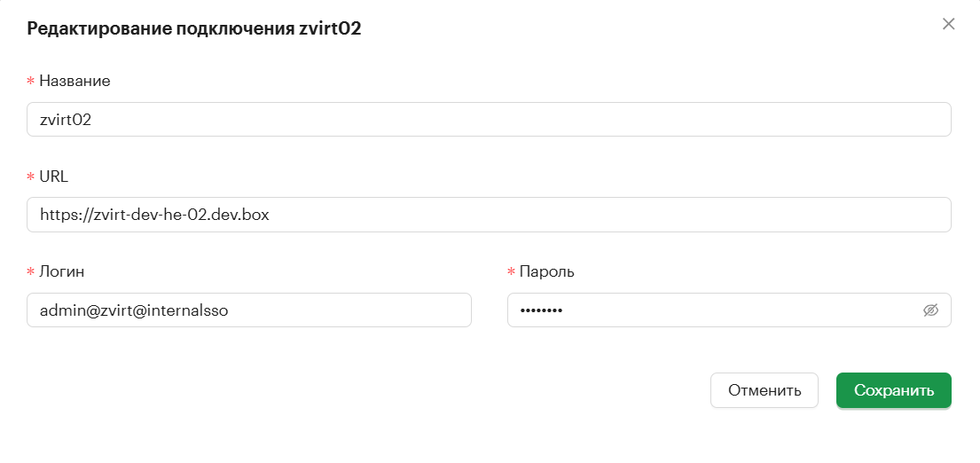
Task: Save the connection with Сохранить
Action: tap(894, 390)
